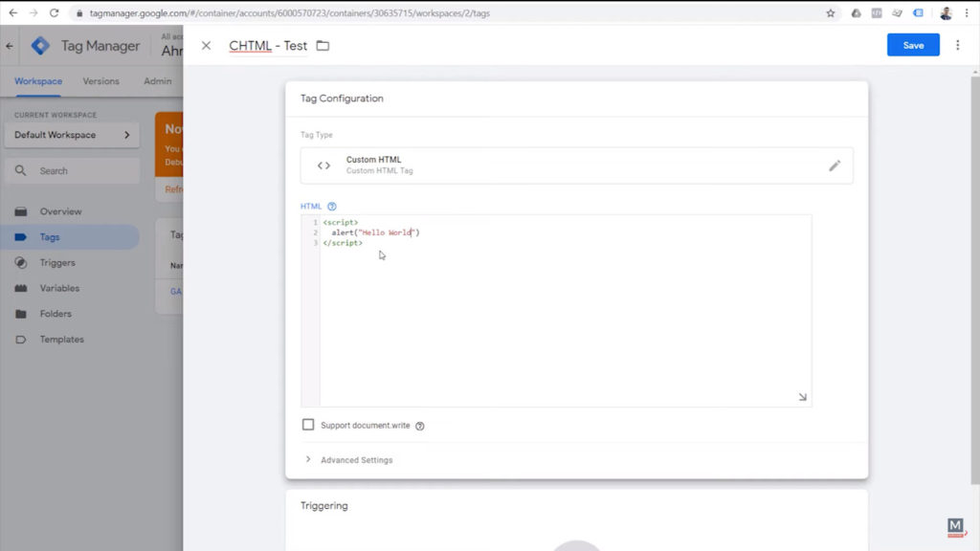Close the tag editor with the X icon
This screenshot has height=551, width=980.
click(206, 46)
